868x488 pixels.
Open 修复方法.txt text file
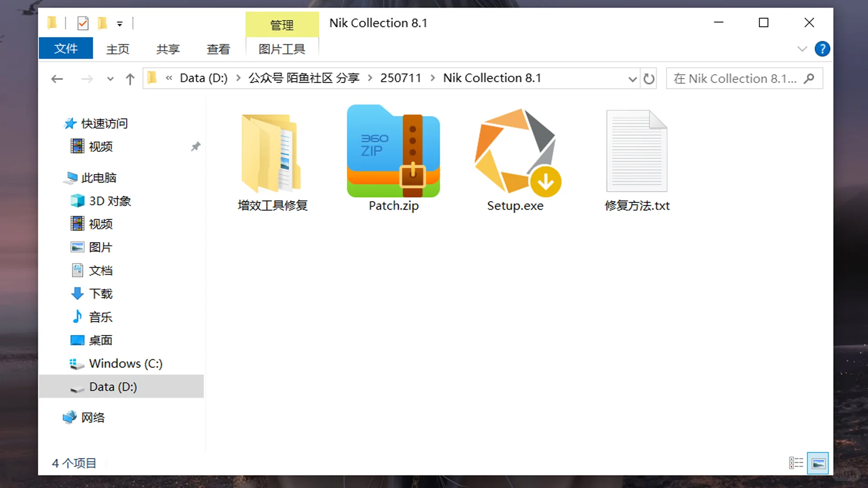coord(637,151)
